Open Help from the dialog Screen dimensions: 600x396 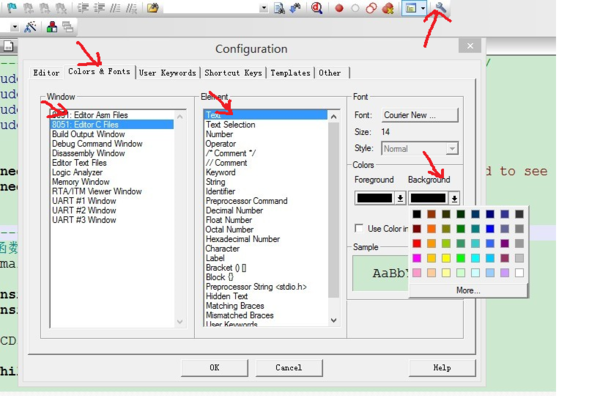(x=442, y=368)
